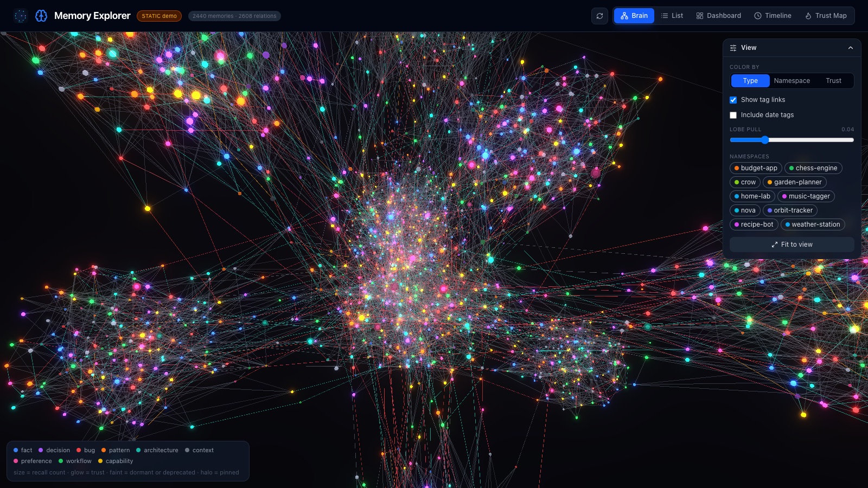This screenshot has width=868, height=488.
Task: Open the Trust Map view
Action: [x=826, y=16]
